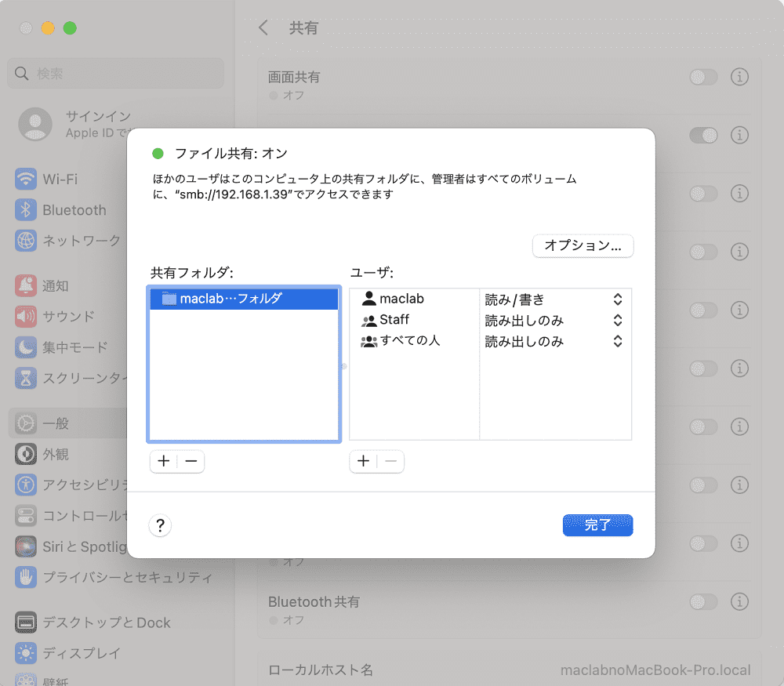The width and height of the screenshot is (784, 686).
Task: Select the Staff group row
Action: coord(415,320)
